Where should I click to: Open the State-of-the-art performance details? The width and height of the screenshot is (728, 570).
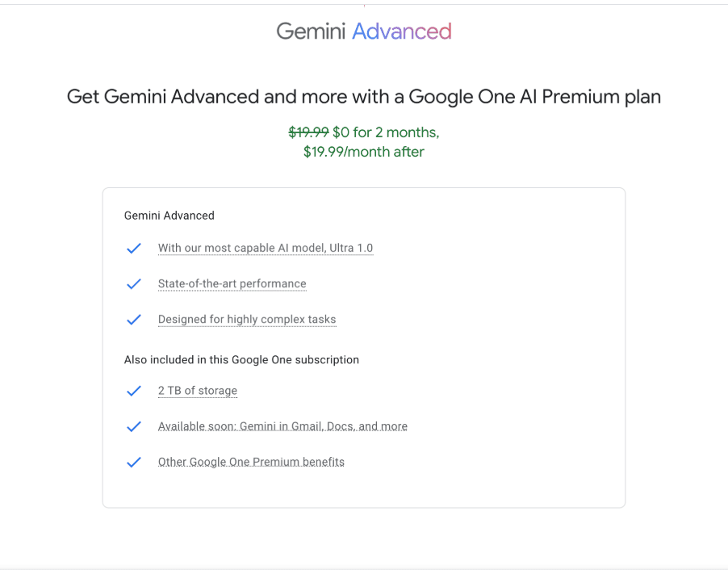[x=232, y=283]
